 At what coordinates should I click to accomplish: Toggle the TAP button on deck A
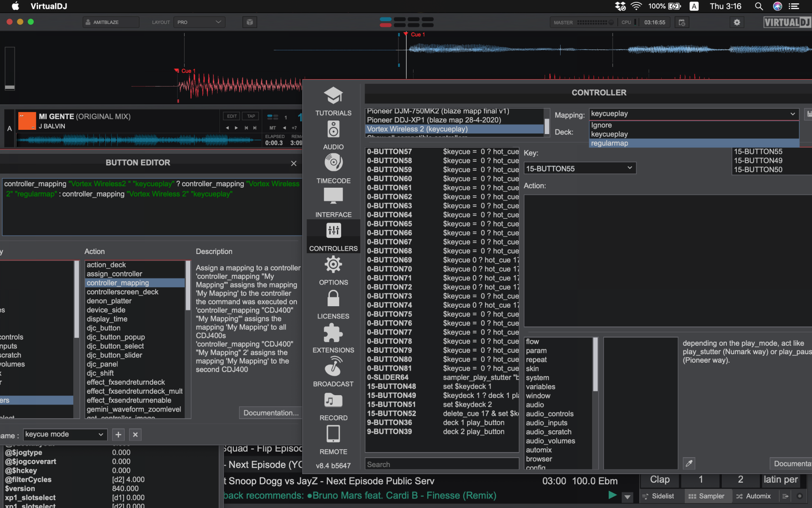(251, 116)
